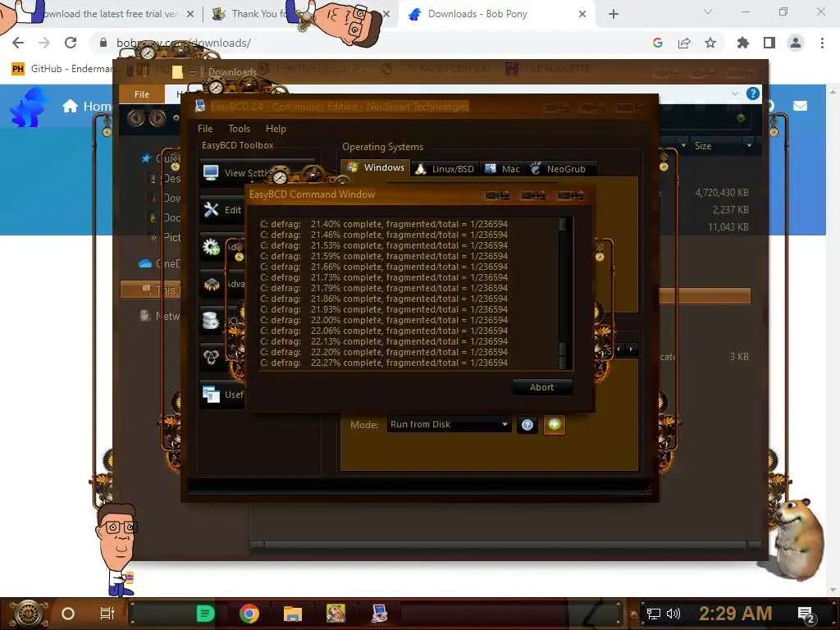Open the EasyBCD Tools menu

coord(239,129)
